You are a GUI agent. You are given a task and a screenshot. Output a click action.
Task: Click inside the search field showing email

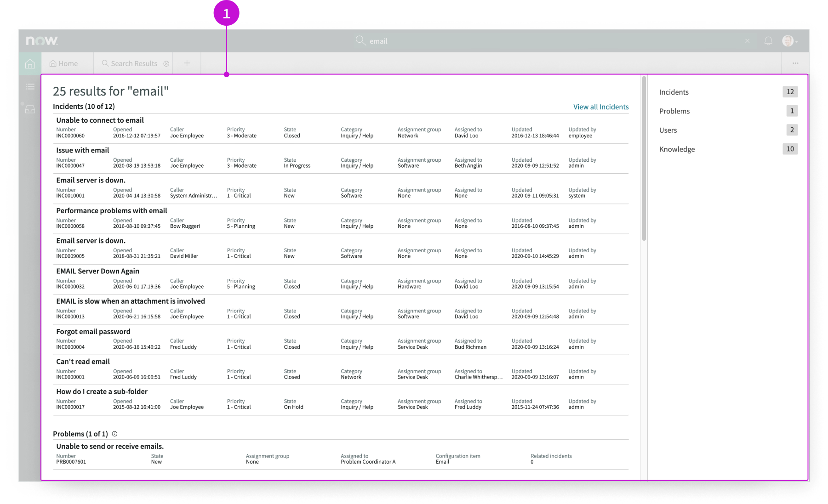pyautogui.click(x=414, y=40)
